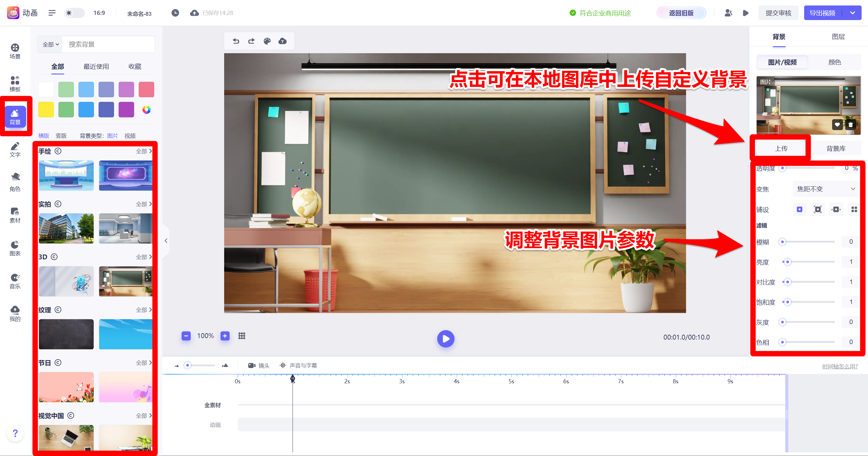Select the dark chalkboard 纹理 thumbnail
The image size is (868, 456).
point(66,334)
